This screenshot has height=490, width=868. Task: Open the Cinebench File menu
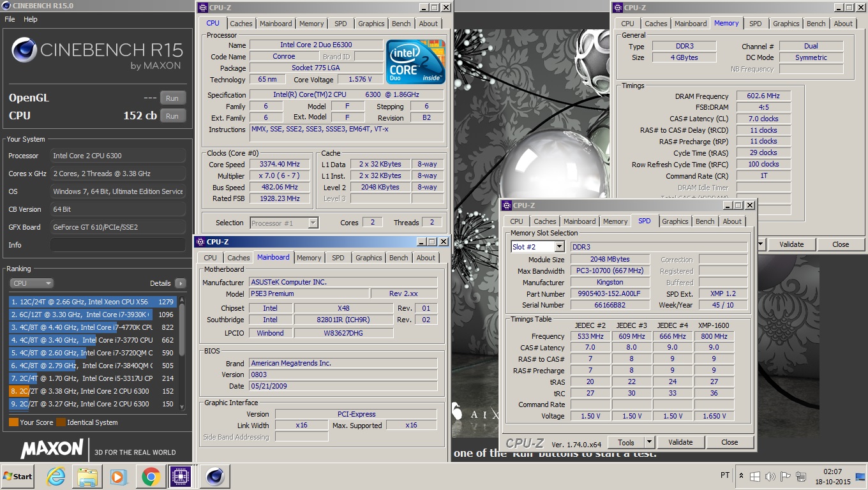(10, 19)
